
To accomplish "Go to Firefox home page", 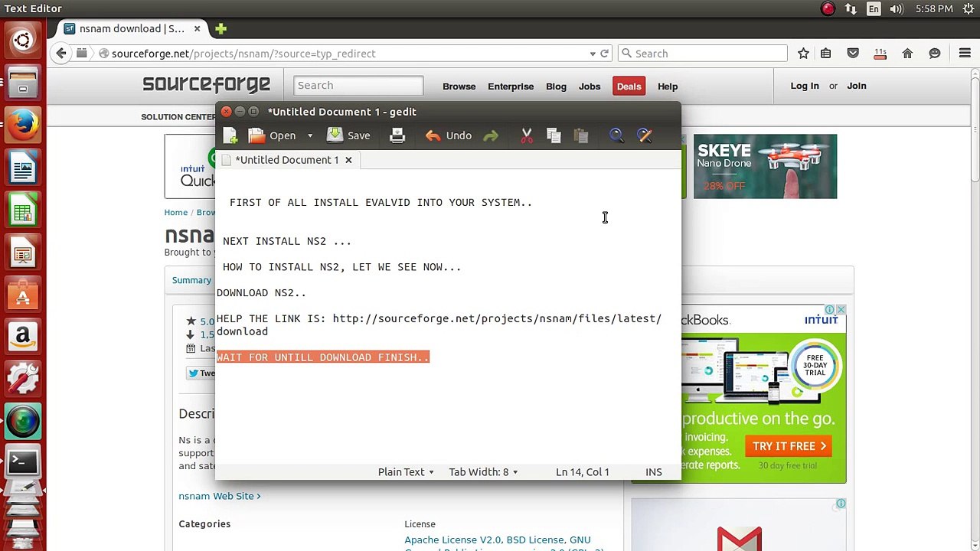I will click(907, 54).
